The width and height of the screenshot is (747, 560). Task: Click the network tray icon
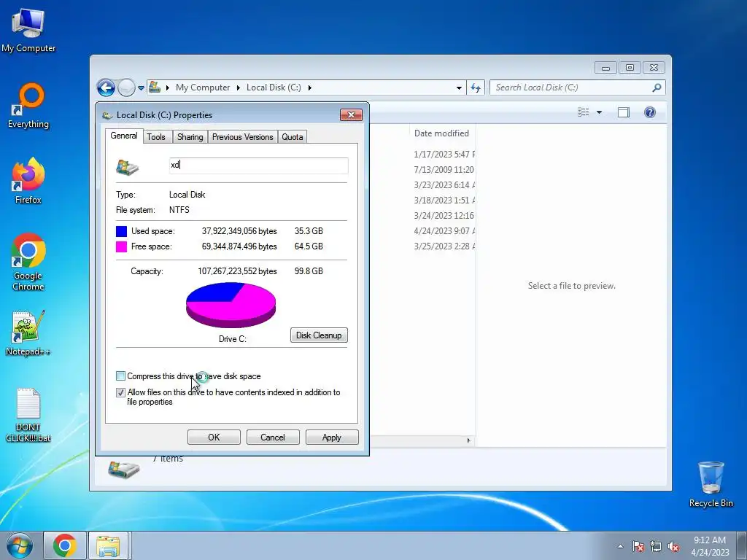(656, 546)
